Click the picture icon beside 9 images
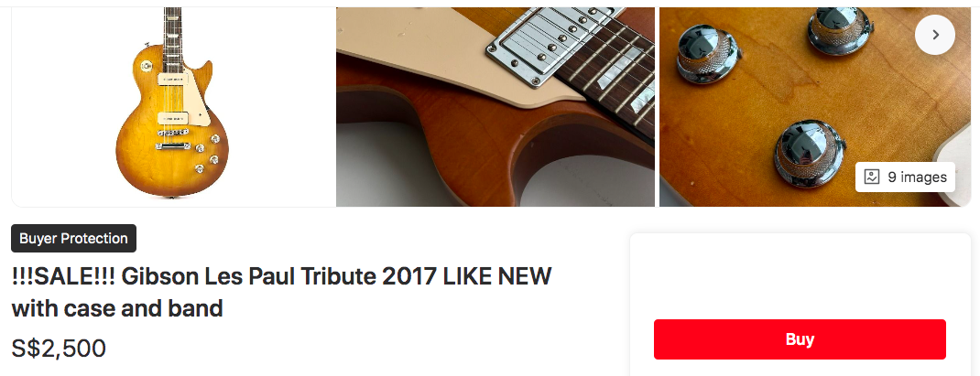The width and height of the screenshot is (980, 376). click(871, 177)
